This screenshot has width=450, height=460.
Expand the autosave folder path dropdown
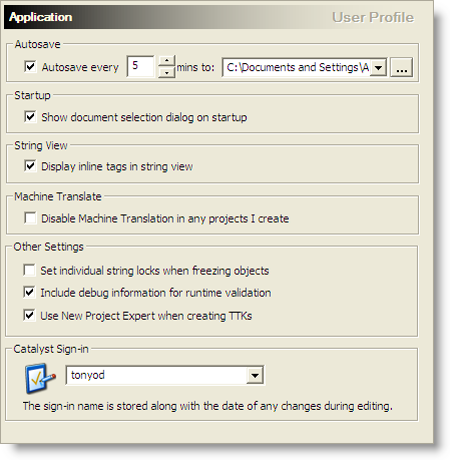378,67
